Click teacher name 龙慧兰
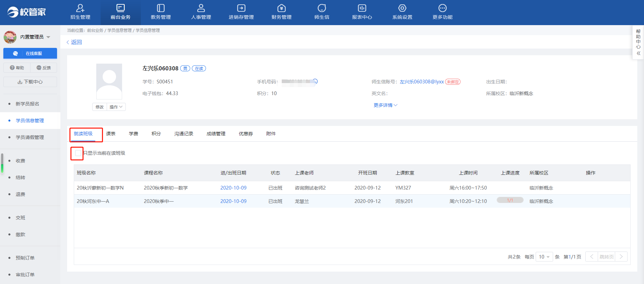This screenshot has height=284, width=644. coord(302,201)
